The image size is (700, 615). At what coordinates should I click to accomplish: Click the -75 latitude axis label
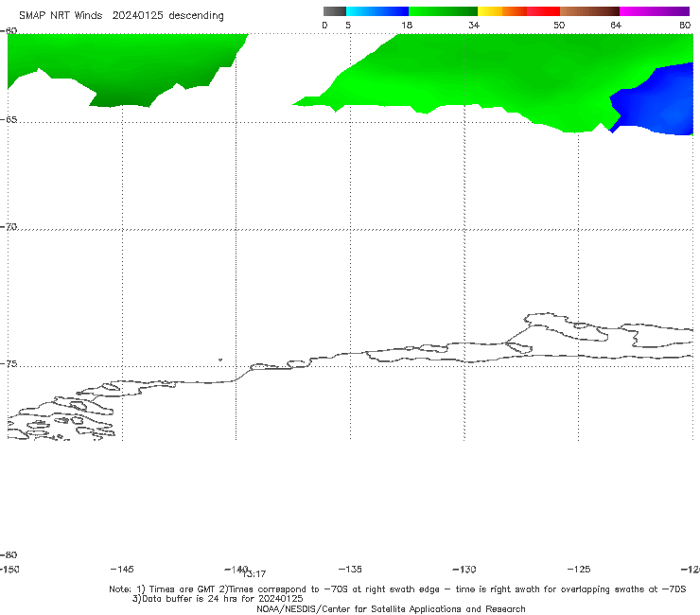coord(9,364)
